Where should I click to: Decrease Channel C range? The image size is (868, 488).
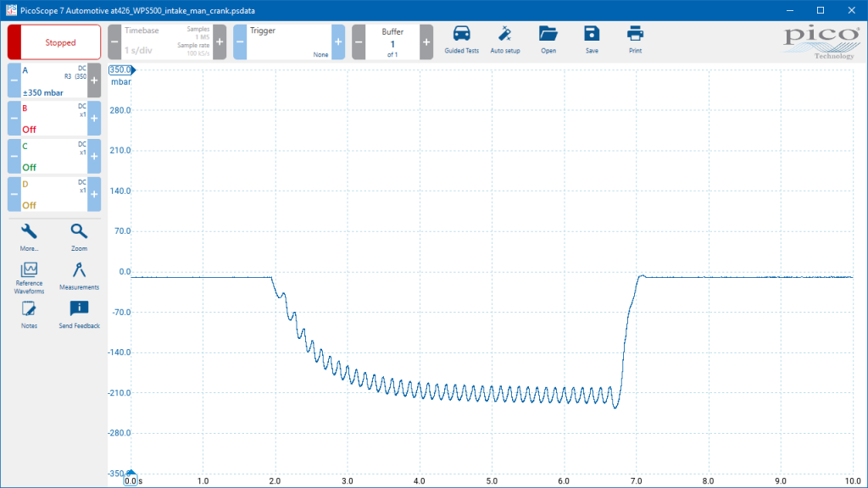pyautogui.click(x=14, y=156)
